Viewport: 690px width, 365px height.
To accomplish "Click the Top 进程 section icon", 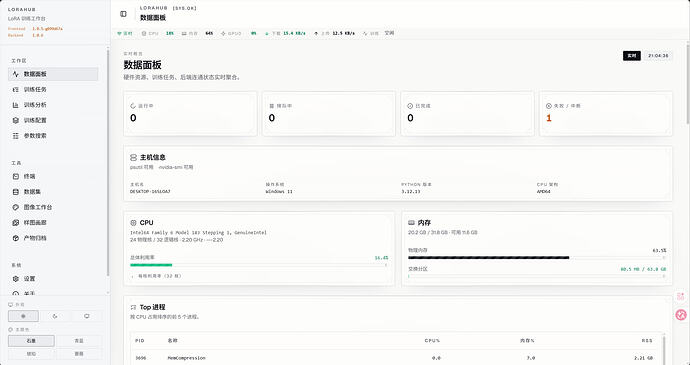I will pos(133,307).
